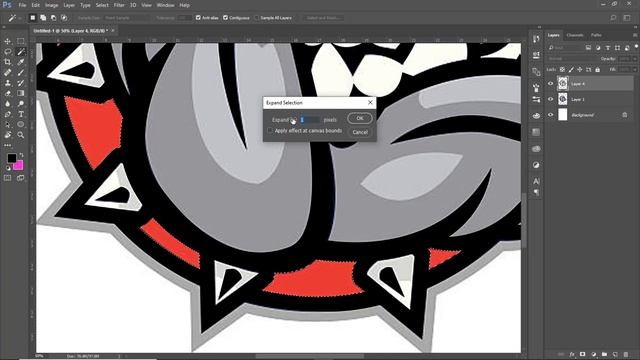Open the Fill slider dropdown arrow
The width and height of the screenshot is (640, 360).
(x=635, y=70)
